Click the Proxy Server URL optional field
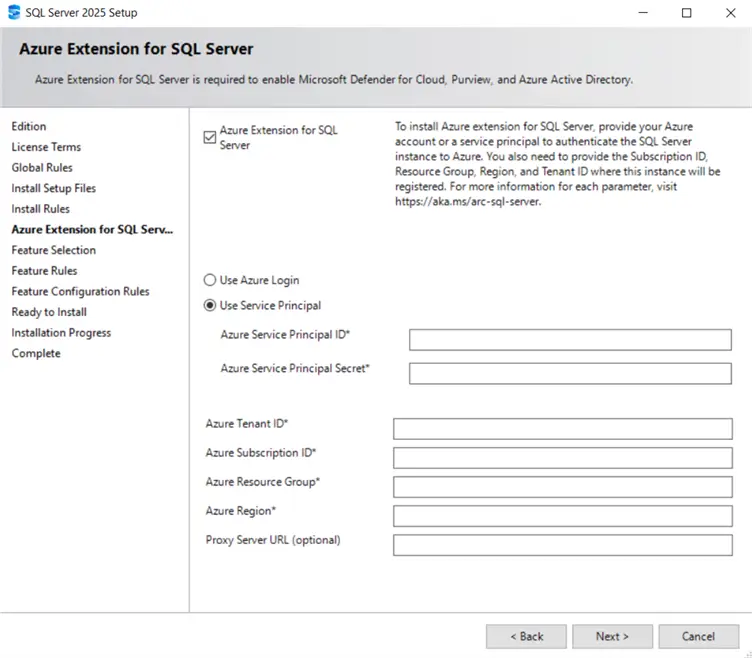 (x=563, y=545)
